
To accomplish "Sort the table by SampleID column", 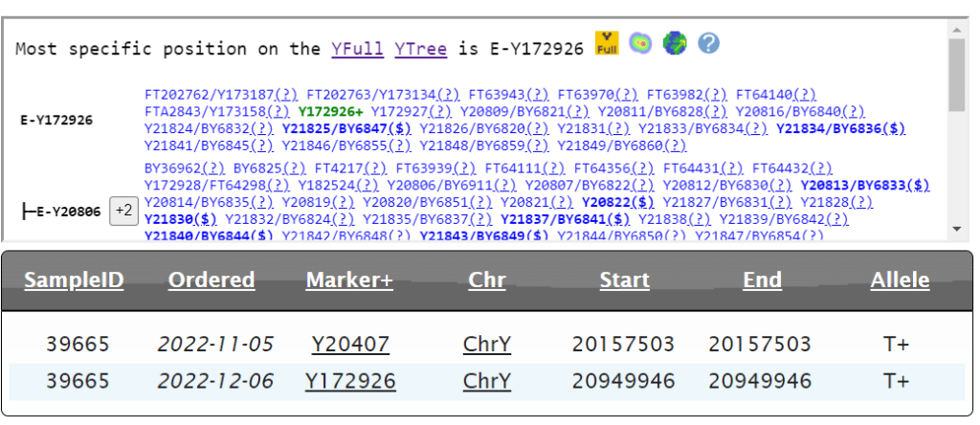I will 75,280.
